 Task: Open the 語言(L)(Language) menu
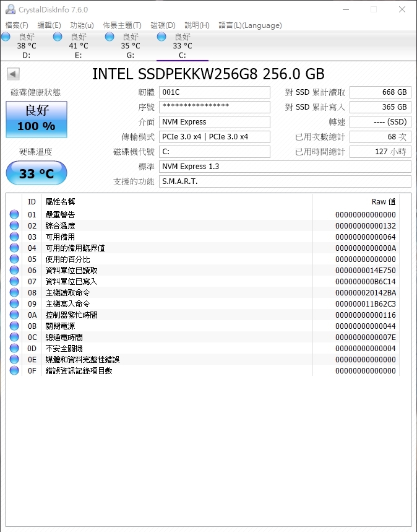250,25
